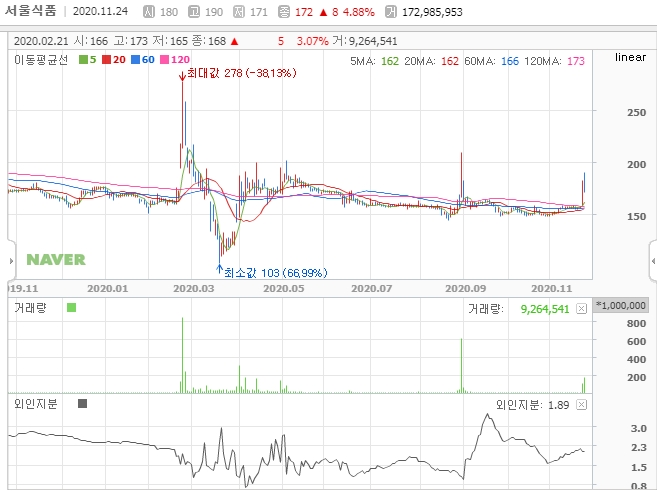Click the 2020.02.21 date in info bar
657x491 pixels.
click(x=41, y=41)
